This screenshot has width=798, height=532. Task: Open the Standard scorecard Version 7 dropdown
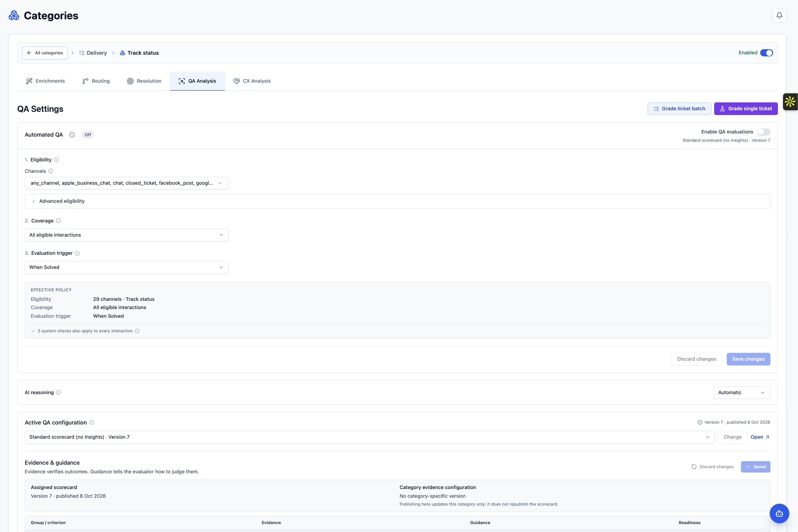point(369,437)
